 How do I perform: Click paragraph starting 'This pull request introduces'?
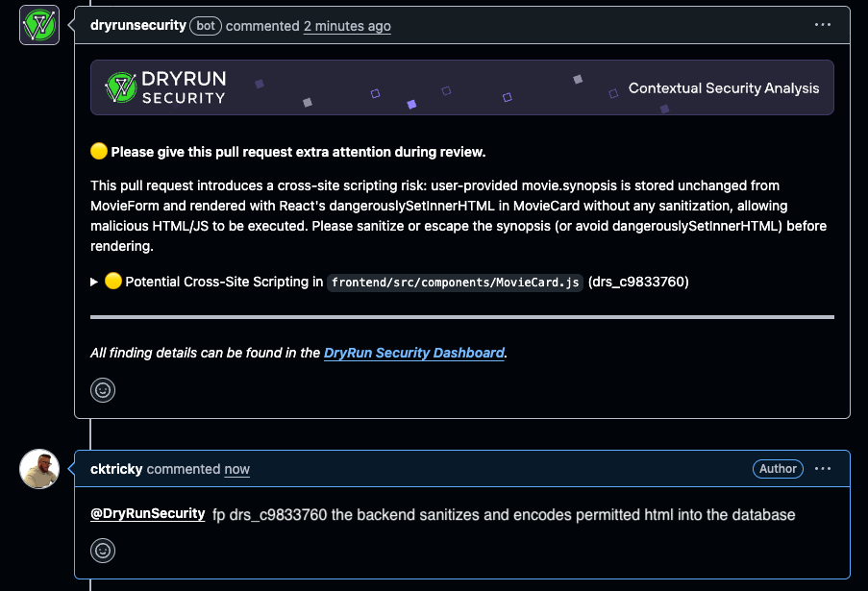(459, 216)
